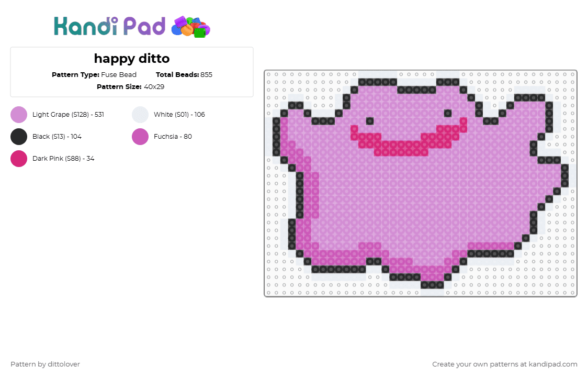Click 'Black (S13) - 104' label
The width and height of the screenshot is (588, 377).
click(x=57, y=137)
